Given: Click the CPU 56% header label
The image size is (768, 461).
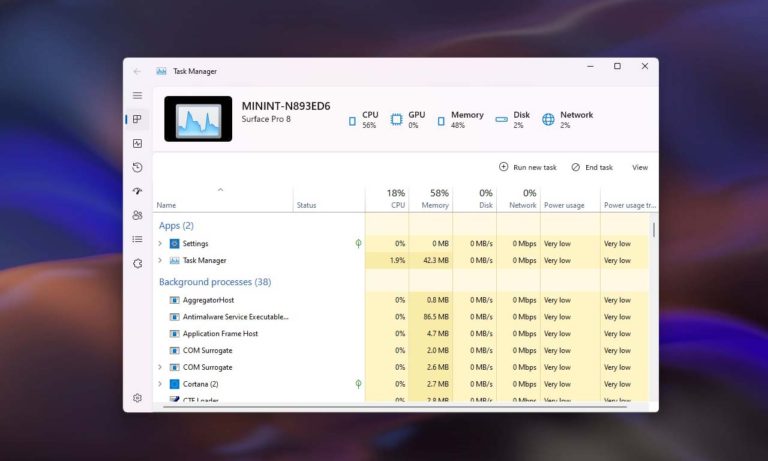Looking at the screenshot, I should coord(370,120).
